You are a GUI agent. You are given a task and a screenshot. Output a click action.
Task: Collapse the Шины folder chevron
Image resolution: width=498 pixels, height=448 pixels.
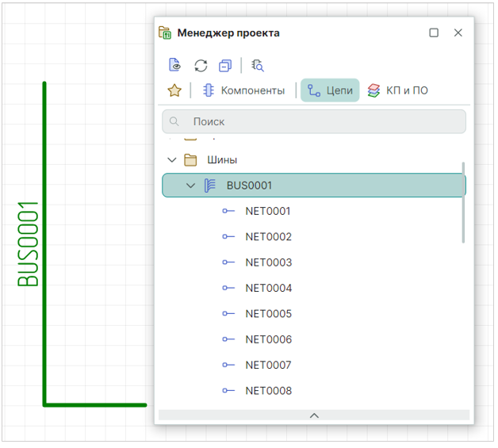172,159
